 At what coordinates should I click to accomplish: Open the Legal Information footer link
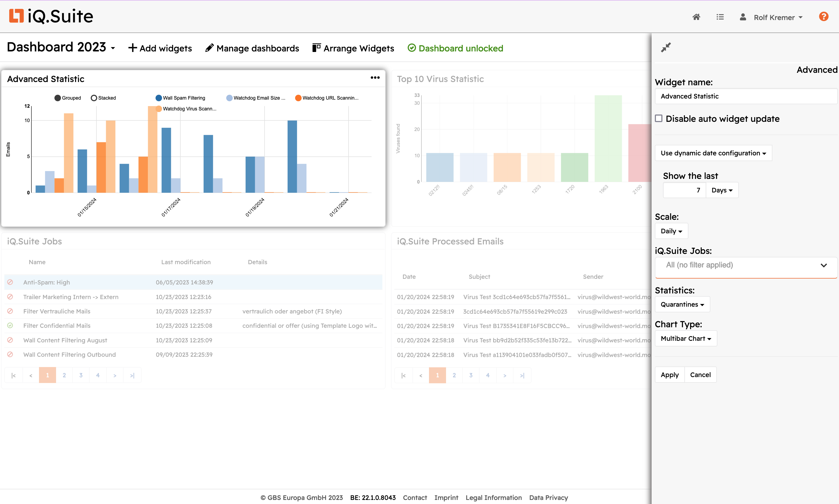pyautogui.click(x=493, y=497)
